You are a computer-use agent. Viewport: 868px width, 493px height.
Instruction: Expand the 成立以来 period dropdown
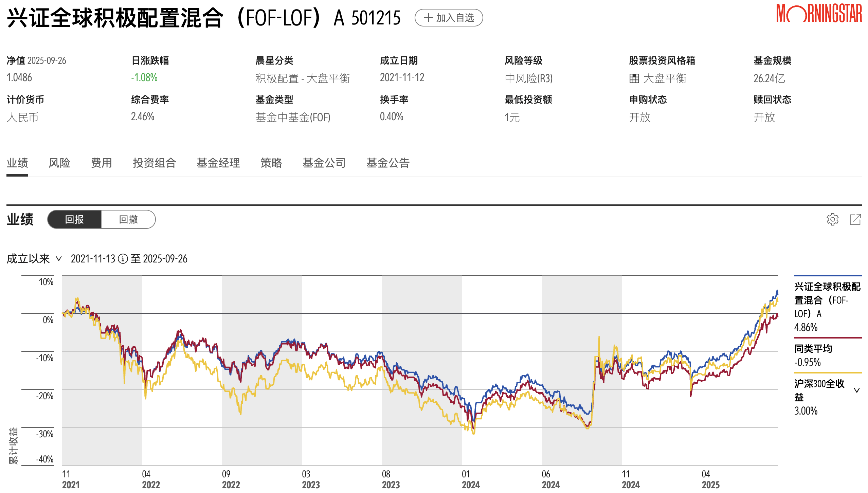pyautogui.click(x=34, y=259)
